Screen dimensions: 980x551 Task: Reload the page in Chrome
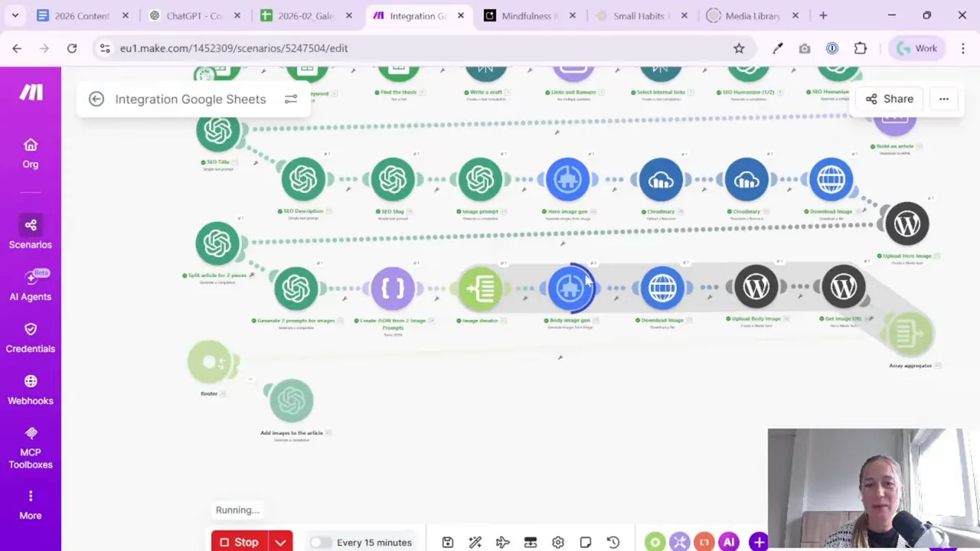pos(72,48)
